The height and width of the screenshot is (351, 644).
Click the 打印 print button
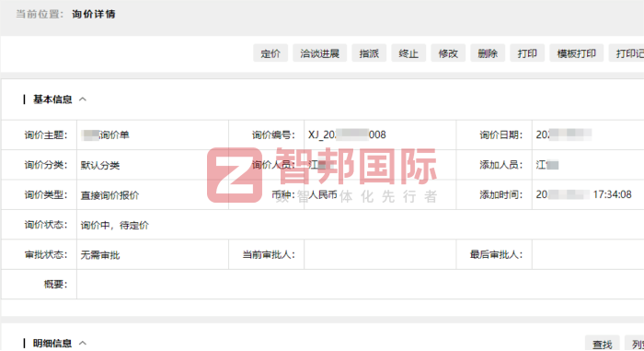[x=527, y=53]
